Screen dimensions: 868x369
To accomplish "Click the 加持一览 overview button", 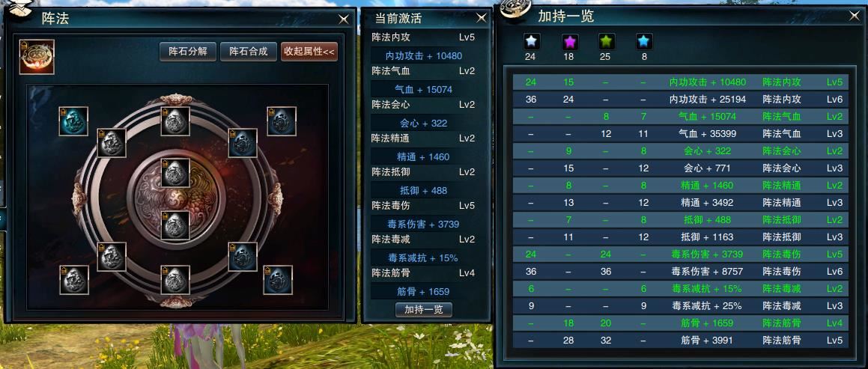I will coord(424,309).
